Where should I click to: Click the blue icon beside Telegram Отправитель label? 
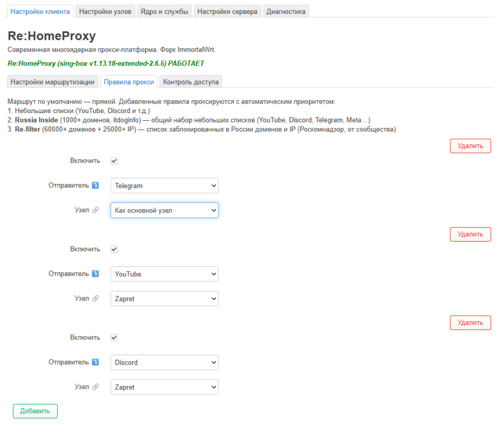[x=95, y=185]
